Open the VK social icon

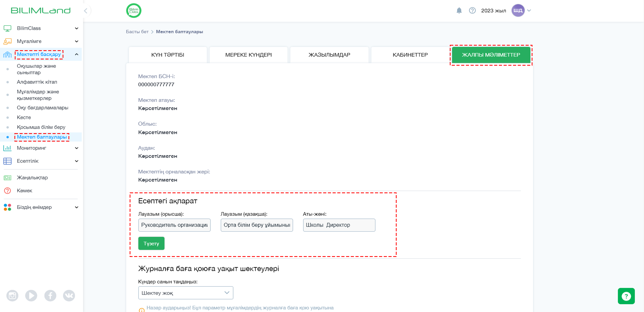coord(69,296)
